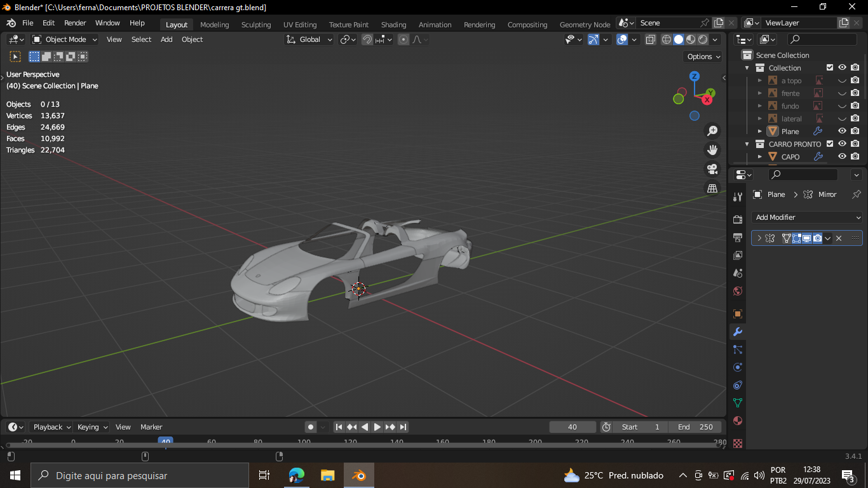Toggle Mirror modifier viewport display
The image size is (868, 488).
pos(807,238)
